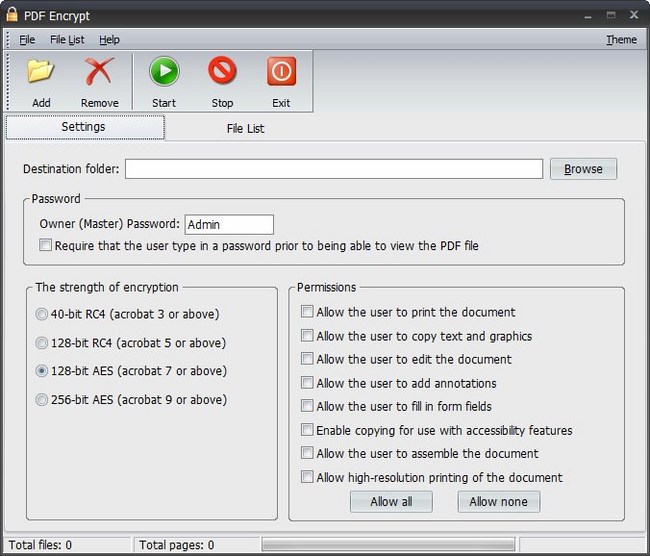
Task: Allow the user to edit the document
Action: (307, 359)
